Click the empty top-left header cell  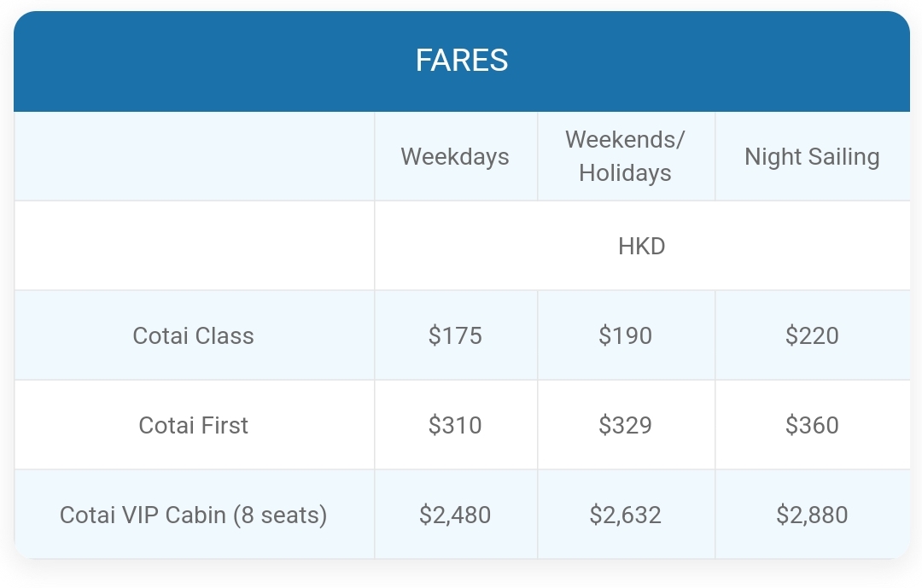pyautogui.click(x=194, y=156)
